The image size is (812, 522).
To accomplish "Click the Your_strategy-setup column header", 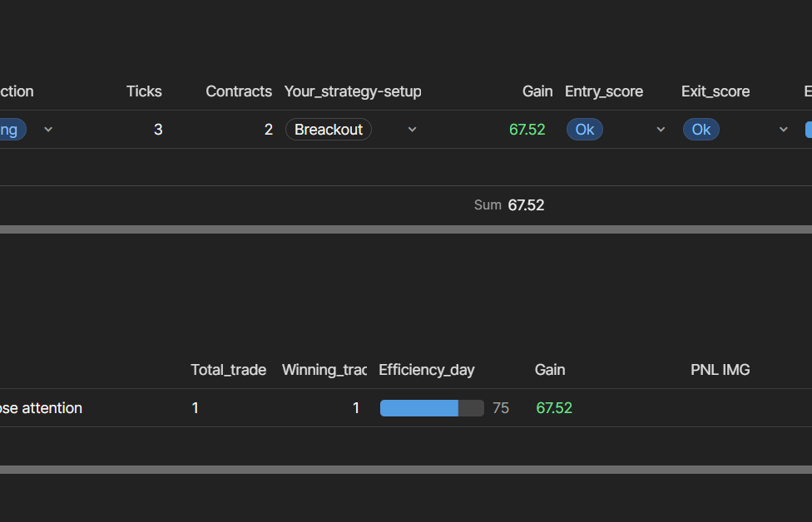I will 353,91.
